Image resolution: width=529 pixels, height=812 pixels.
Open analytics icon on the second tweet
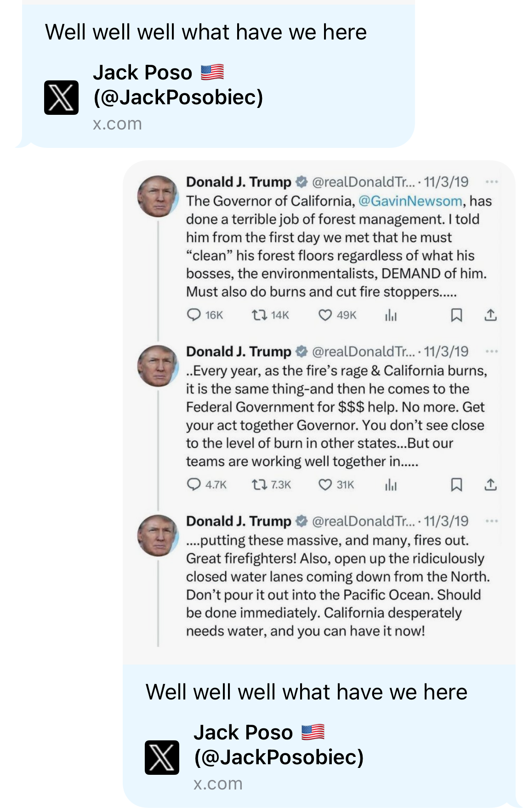391,485
